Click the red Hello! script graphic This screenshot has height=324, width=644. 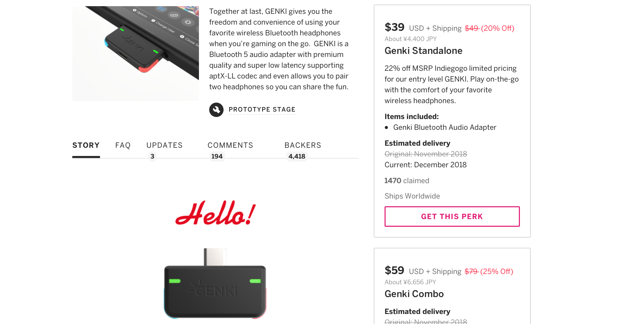(x=215, y=213)
